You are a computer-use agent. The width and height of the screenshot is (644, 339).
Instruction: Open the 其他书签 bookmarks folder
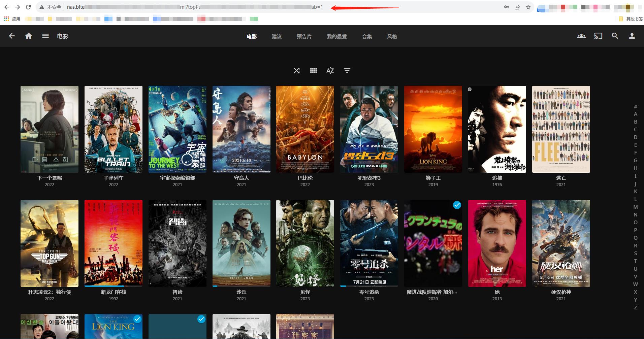click(x=631, y=19)
